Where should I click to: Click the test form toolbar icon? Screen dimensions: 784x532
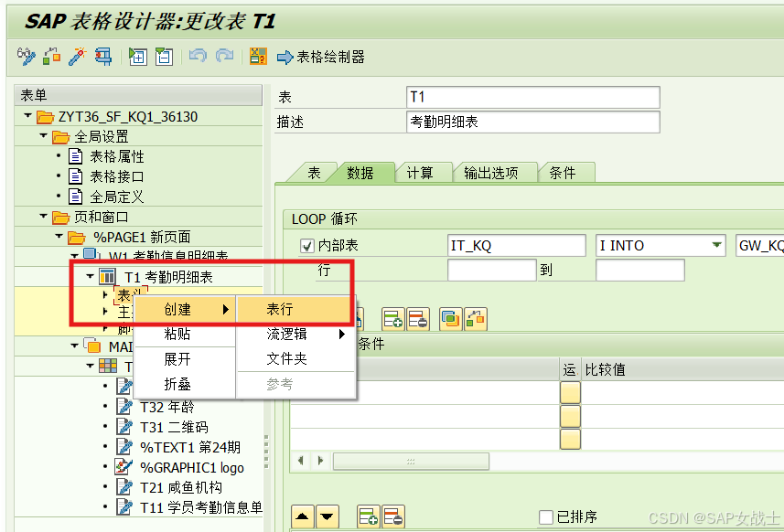103,57
